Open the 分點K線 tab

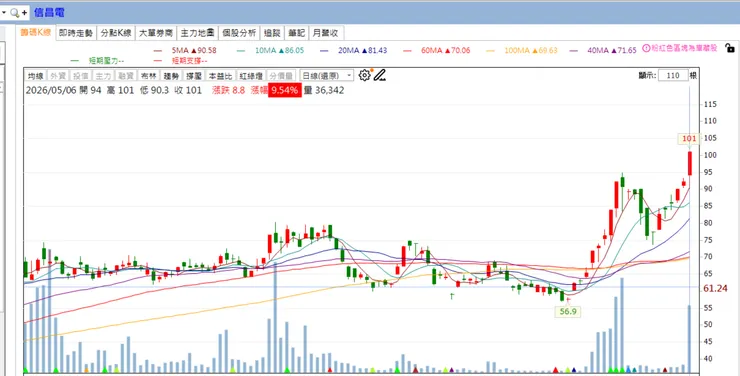pyautogui.click(x=116, y=33)
